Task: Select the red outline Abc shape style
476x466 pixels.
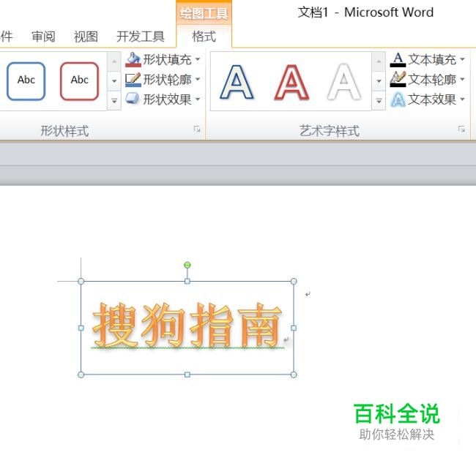Action: coord(79,81)
